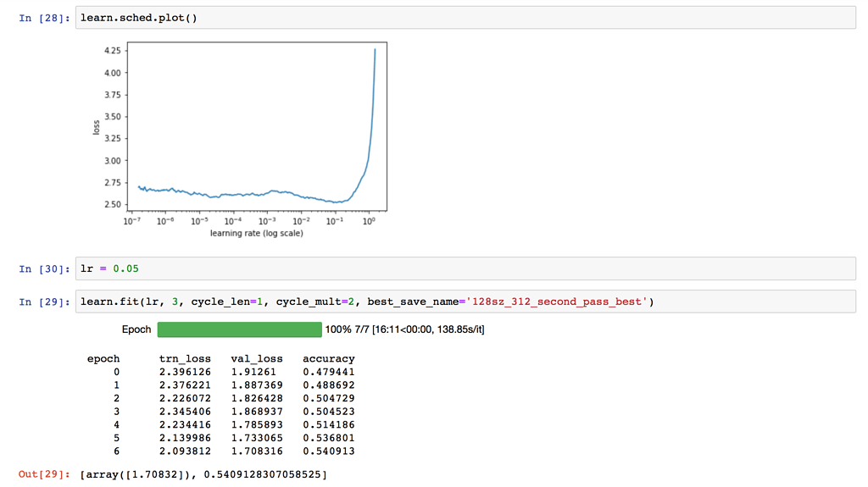Click the val_loss value 1.91261

(253, 372)
